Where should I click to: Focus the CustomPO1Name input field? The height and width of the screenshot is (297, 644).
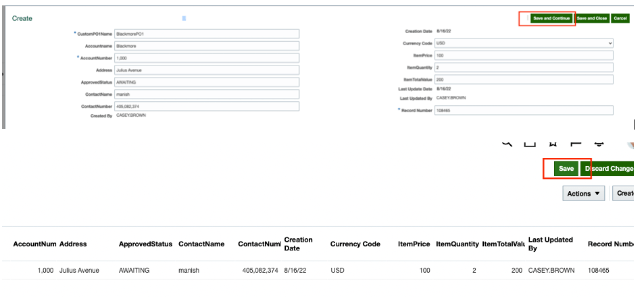206,33
